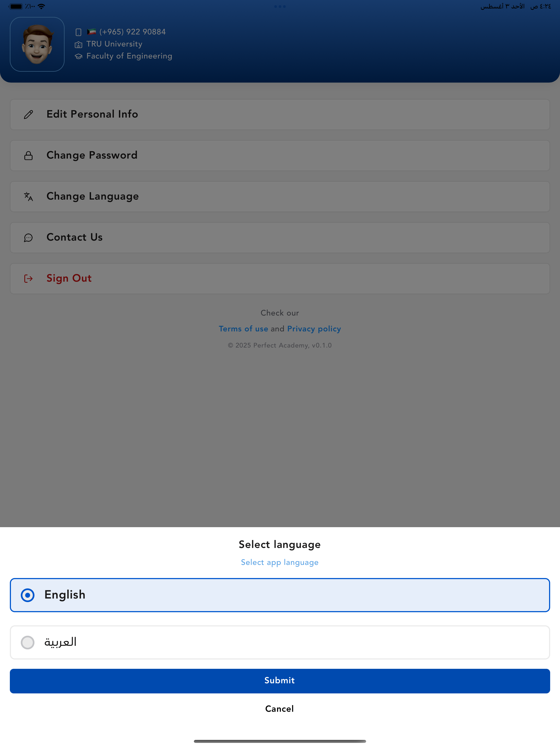Screen dimensions: 560x747
Task: Open the Terms of use link
Action: (x=243, y=329)
